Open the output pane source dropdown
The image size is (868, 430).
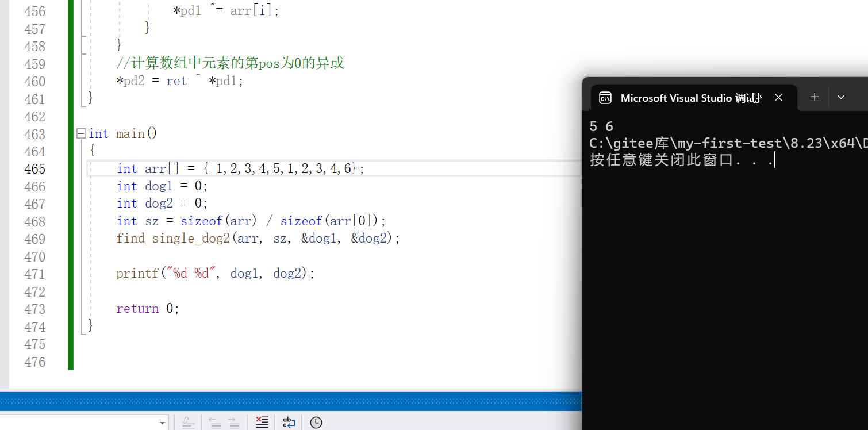click(162, 423)
